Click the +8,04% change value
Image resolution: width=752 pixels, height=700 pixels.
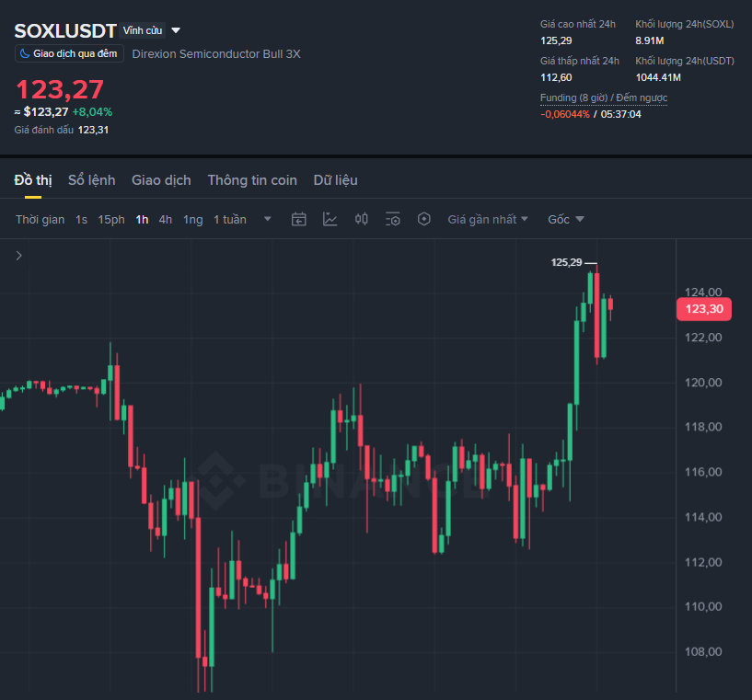coord(93,112)
